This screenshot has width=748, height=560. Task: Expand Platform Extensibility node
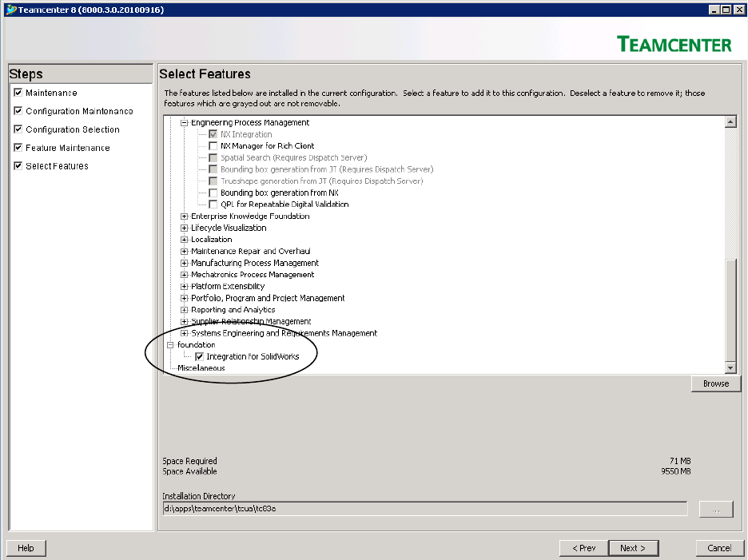pyautogui.click(x=184, y=286)
